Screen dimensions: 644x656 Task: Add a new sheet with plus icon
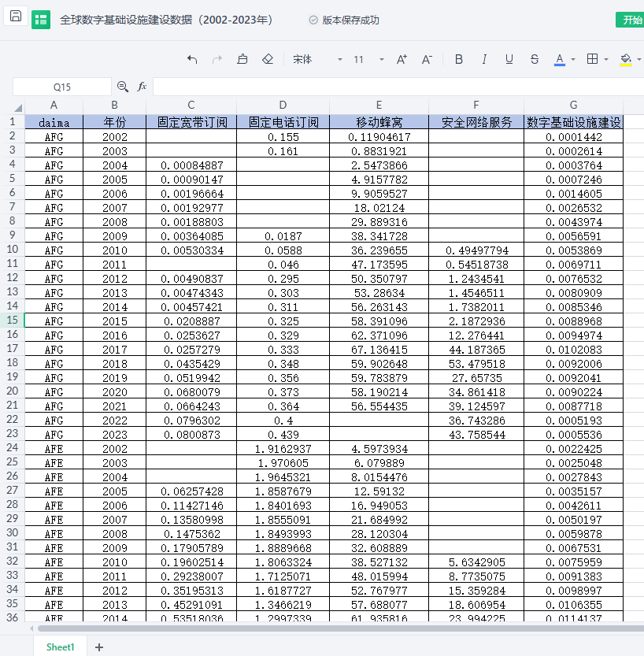pyautogui.click(x=99, y=647)
